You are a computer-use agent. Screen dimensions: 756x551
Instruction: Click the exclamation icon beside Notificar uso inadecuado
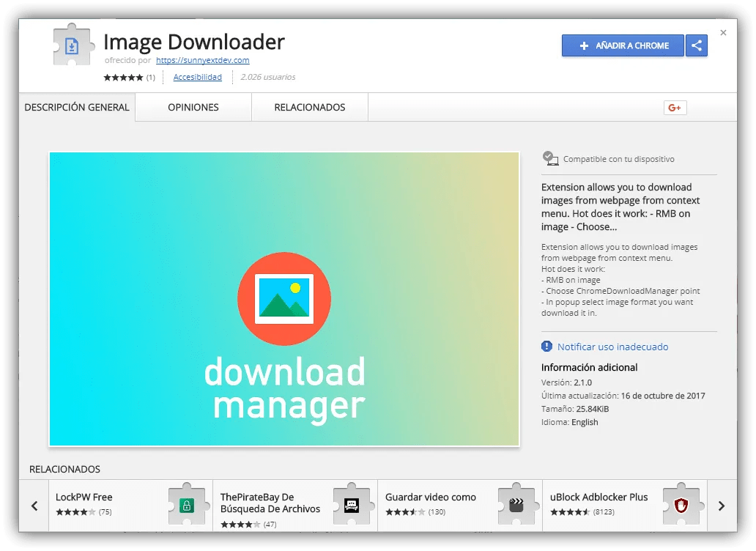pos(545,347)
